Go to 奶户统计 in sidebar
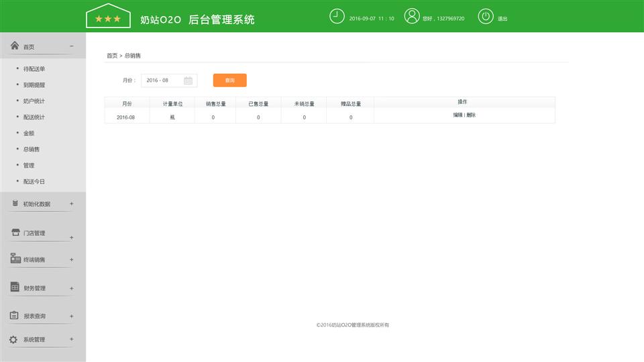 click(34, 101)
